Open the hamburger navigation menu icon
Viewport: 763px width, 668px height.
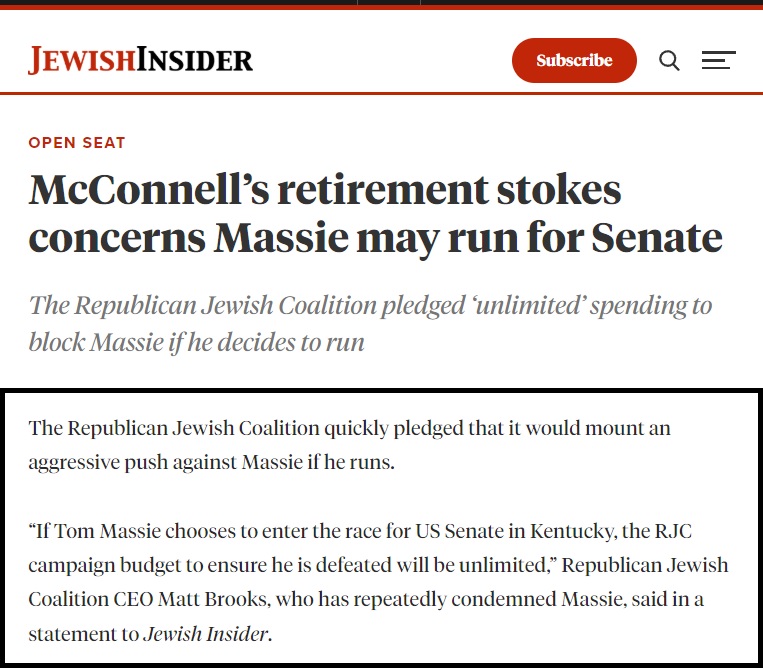coord(719,60)
